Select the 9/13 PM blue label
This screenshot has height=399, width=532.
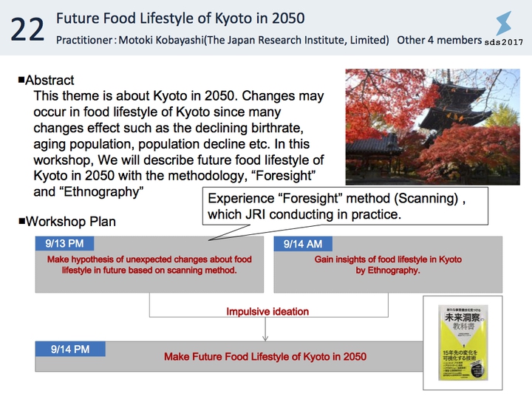pyautogui.click(x=64, y=244)
